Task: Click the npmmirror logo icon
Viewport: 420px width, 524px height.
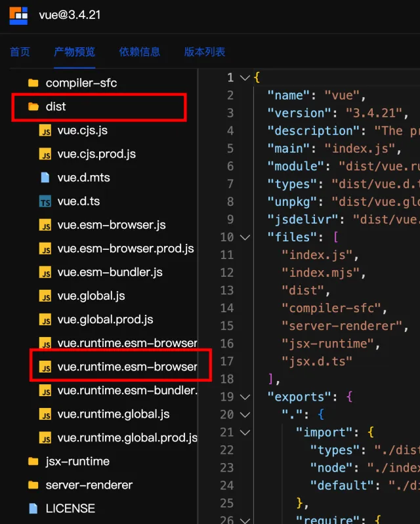Action: 18,15
